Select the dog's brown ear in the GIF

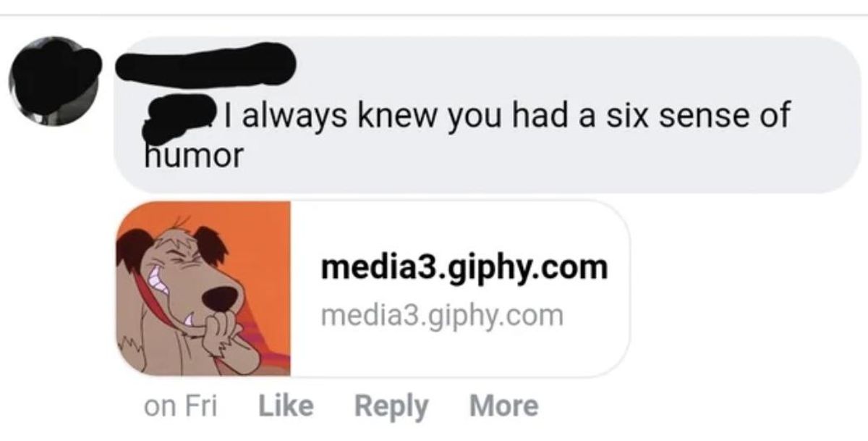213,246
